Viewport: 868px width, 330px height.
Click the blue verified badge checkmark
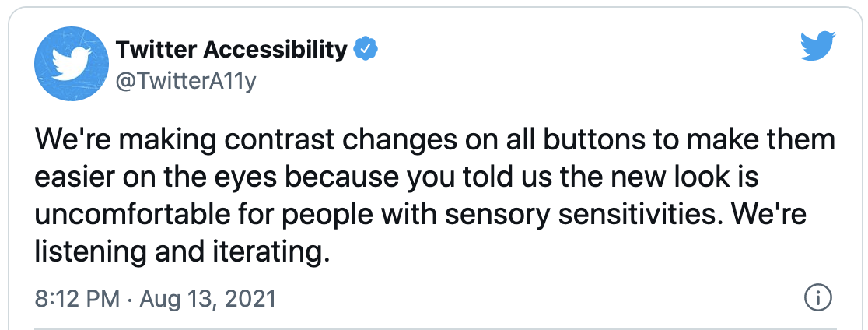coord(366,51)
